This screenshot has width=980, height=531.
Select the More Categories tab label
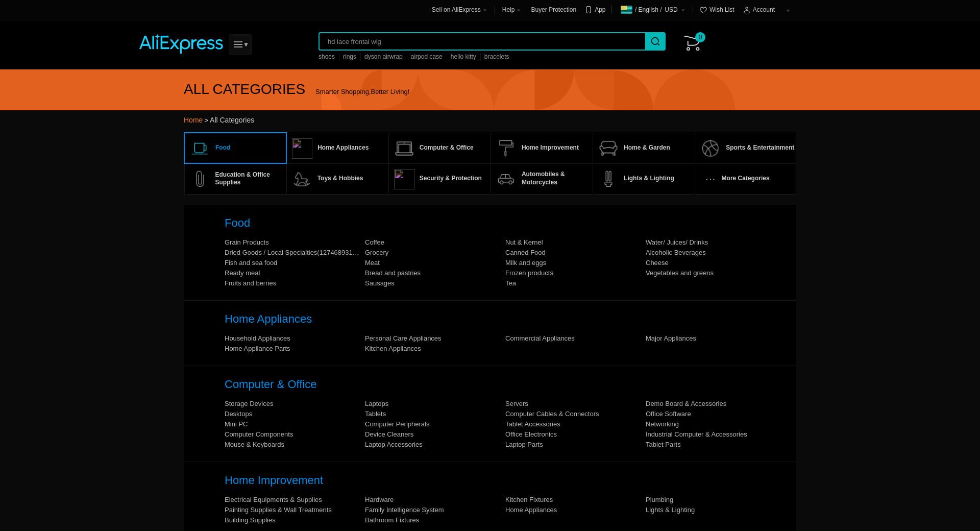[x=745, y=178]
